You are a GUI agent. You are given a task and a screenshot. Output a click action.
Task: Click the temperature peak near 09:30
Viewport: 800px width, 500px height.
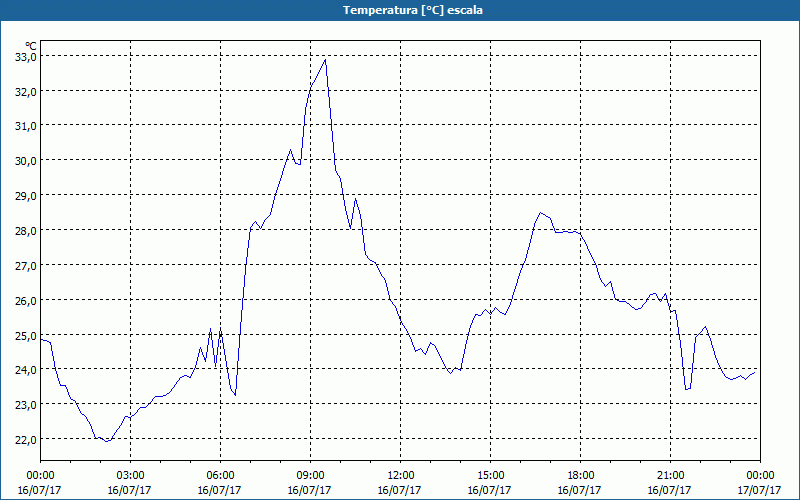325,60
